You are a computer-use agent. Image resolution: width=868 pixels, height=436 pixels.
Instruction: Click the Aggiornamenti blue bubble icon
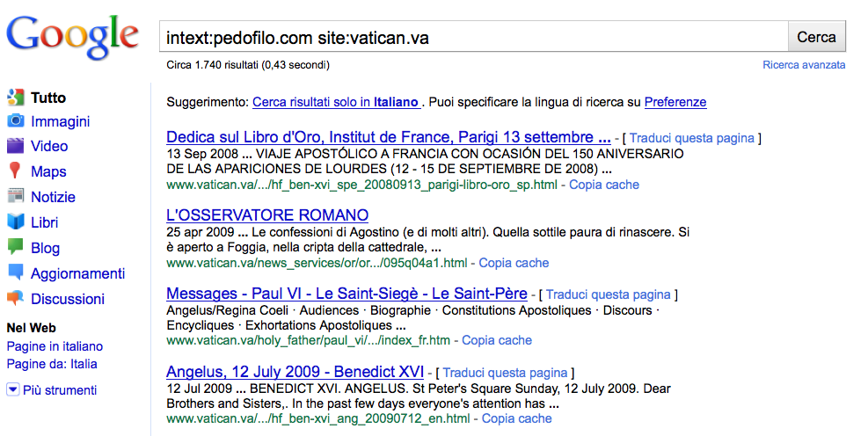15,273
